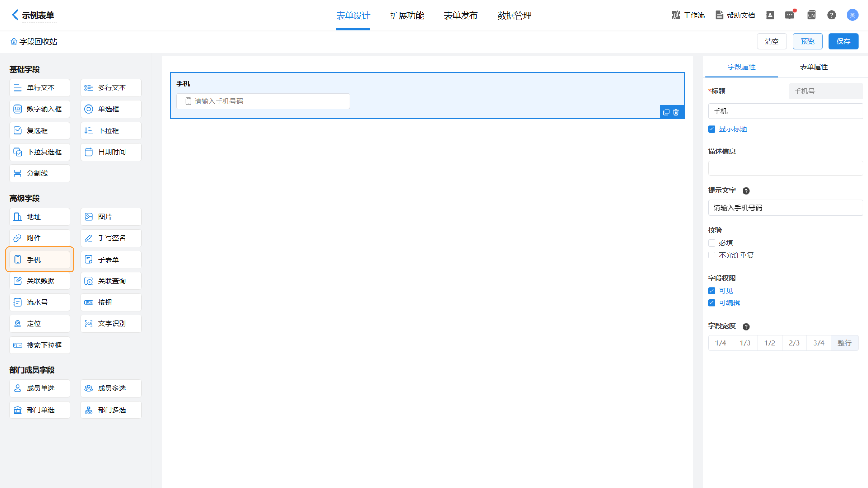Click the back arrow next to 示例表单
This screenshot has width=868, height=488.
(x=15, y=15)
